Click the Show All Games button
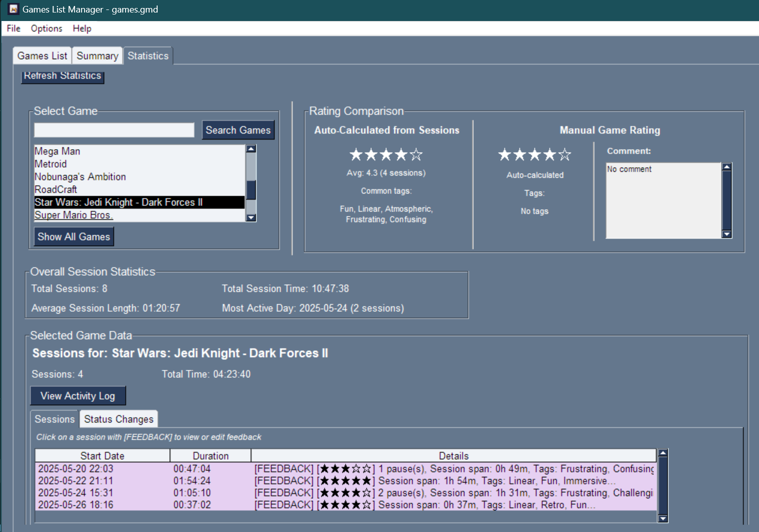 [x=74, y=237]
